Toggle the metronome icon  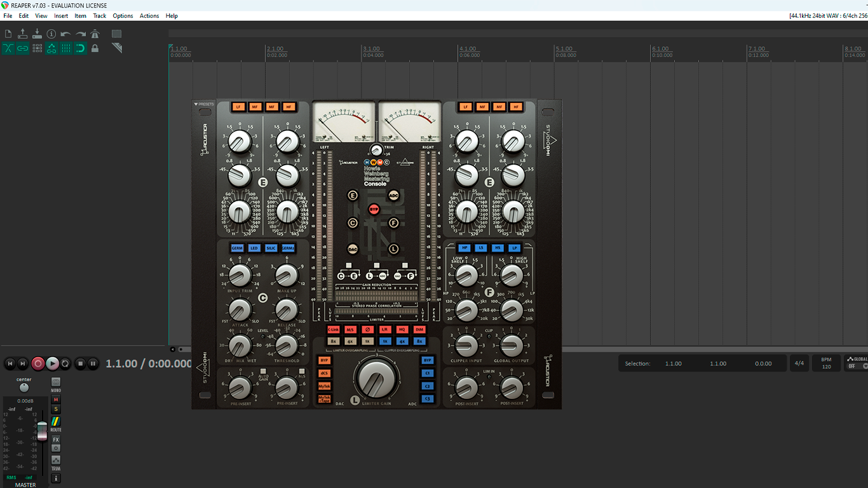[95, 34]
